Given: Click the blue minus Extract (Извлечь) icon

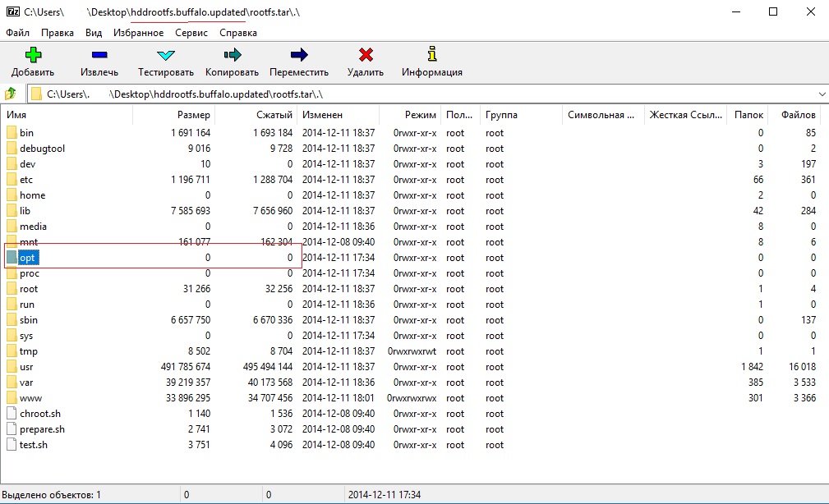Looking at the screenshot, I should click(x=99, y=54).
